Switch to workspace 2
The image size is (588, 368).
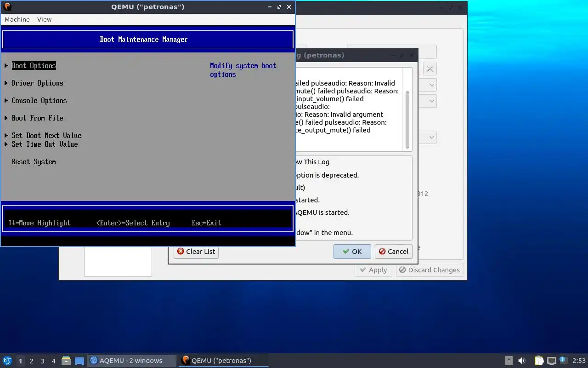tap(31, 361)
